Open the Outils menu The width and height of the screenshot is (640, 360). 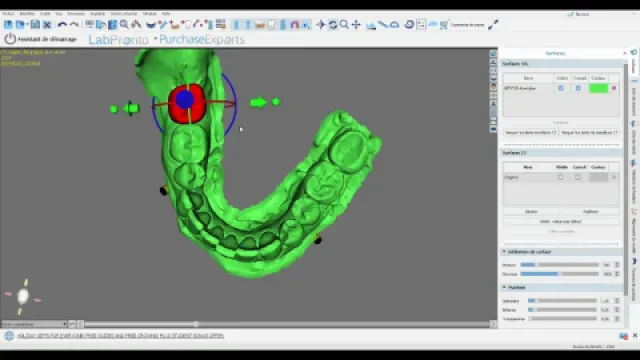45,14
